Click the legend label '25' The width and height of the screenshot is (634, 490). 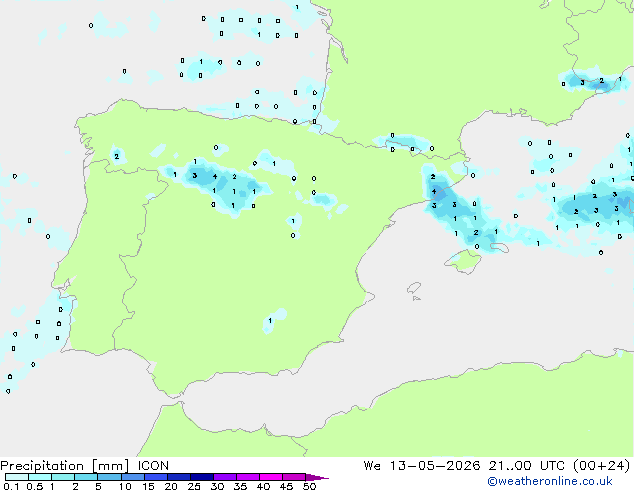pos(194,486)
